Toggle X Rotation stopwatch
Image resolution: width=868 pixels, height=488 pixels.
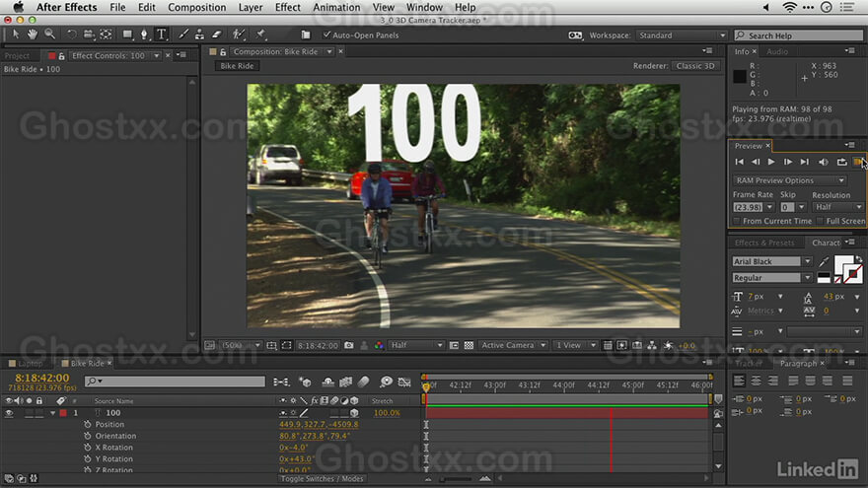(88, 448)
